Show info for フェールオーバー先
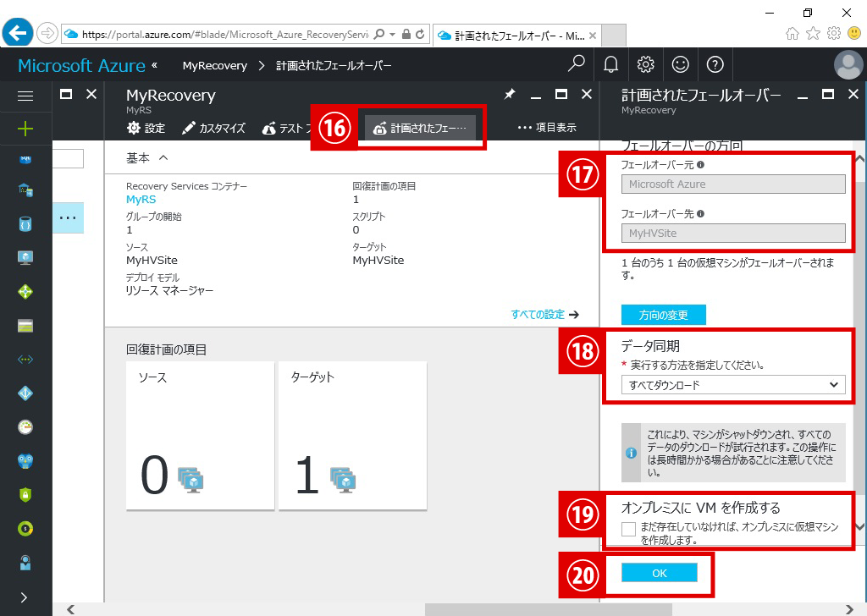The width and height of the screenshot is (867, 616). (x=700, y=214)
